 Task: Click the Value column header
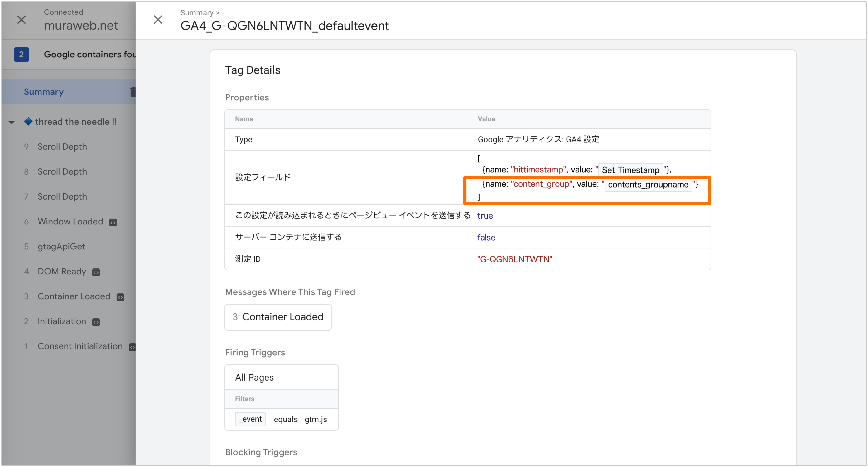pyautogui.click(x=486, y=119)
